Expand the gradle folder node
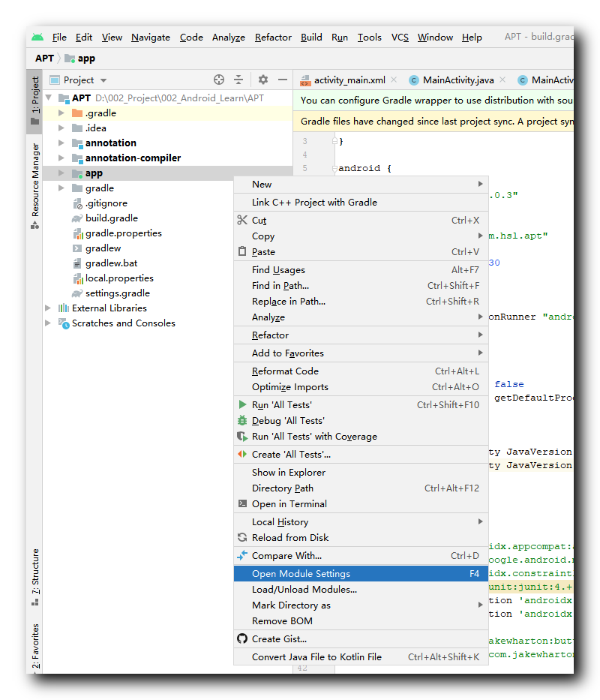This screenshot has height=700, width=600. click(61, 188)
